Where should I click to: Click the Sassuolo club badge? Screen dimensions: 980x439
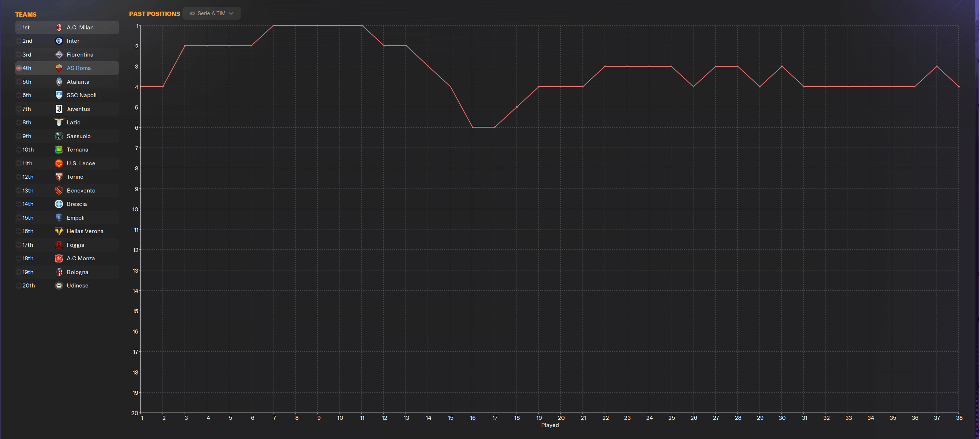click(x=59, y=136)
